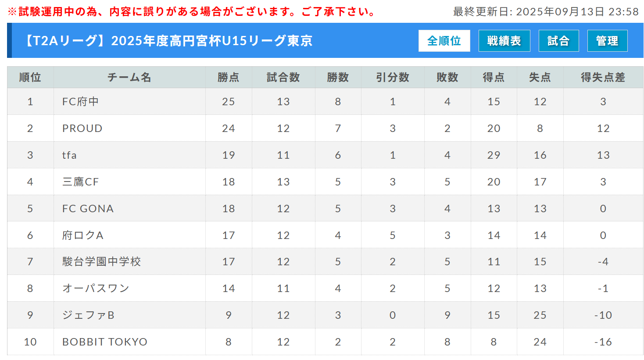Open the 三鷹CF team entry

(x=80, y=182)
